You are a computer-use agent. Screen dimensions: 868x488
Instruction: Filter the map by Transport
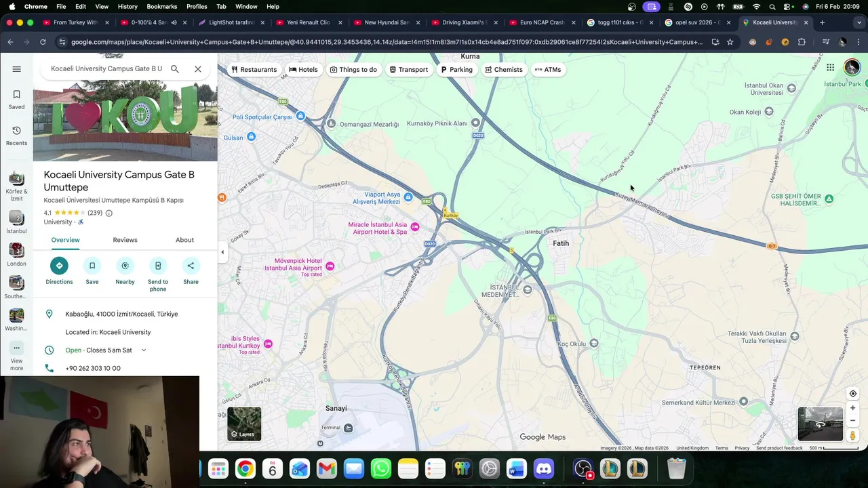[x=408, y=69]
